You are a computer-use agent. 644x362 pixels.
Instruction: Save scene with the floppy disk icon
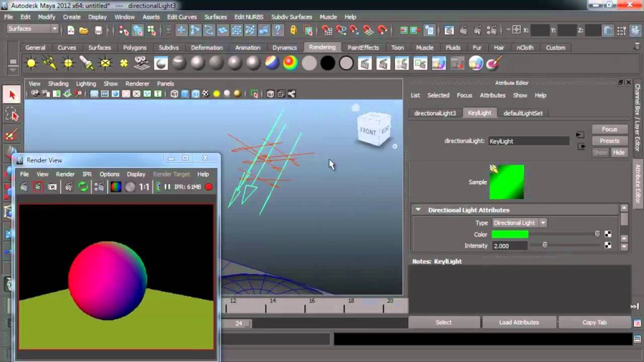98,30
